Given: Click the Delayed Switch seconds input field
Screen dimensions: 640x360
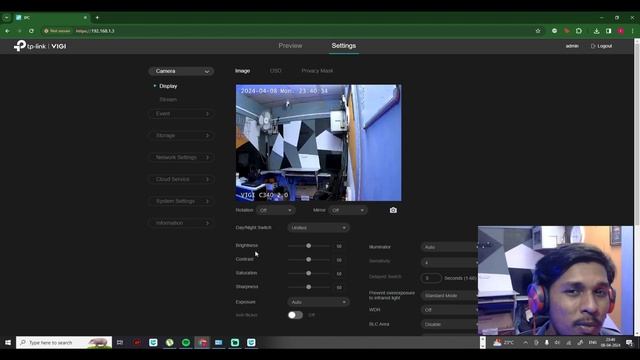Looking at the screenshot, I should (x=431, y=278).
